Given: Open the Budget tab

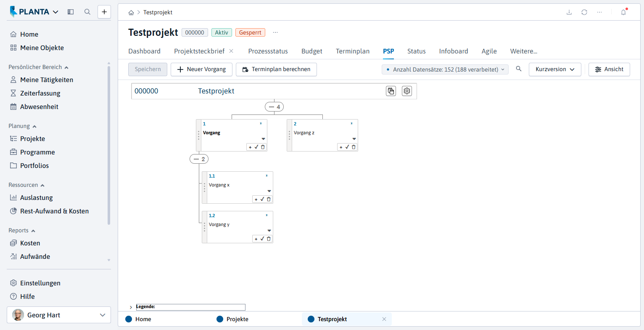Looking at the screenshot, I should (312, 51).
